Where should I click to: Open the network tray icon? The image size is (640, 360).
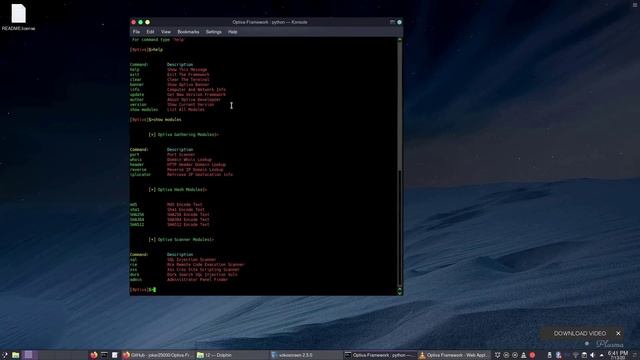coord(575,355)
